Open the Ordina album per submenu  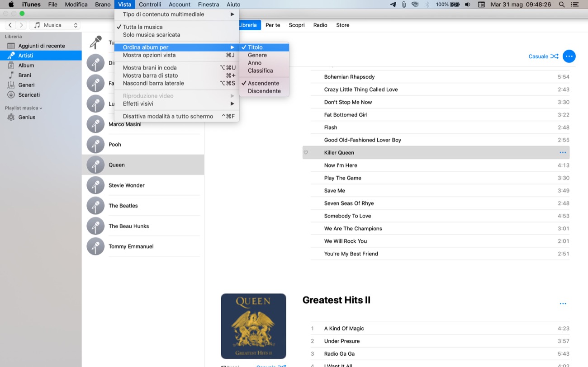coord(177,47)
